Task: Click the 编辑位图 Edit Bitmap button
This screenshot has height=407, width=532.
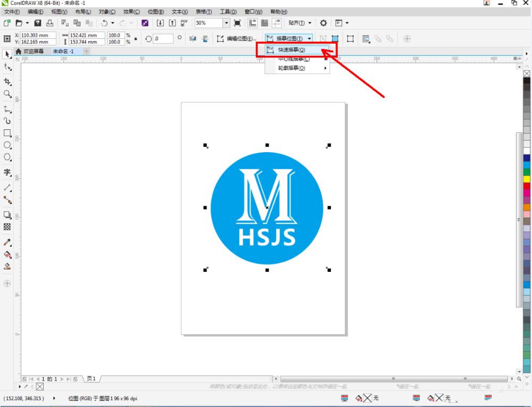Action: 237,39
